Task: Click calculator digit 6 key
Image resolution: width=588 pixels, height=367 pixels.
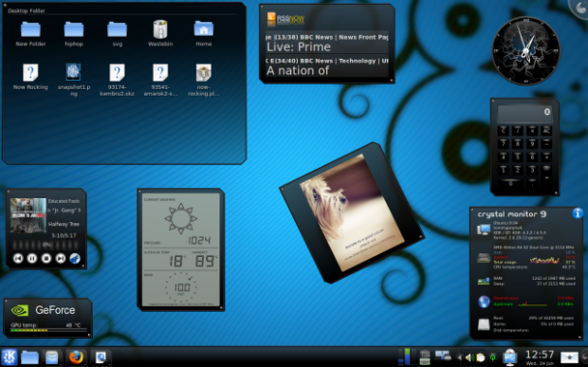Action: click(532, 157)
